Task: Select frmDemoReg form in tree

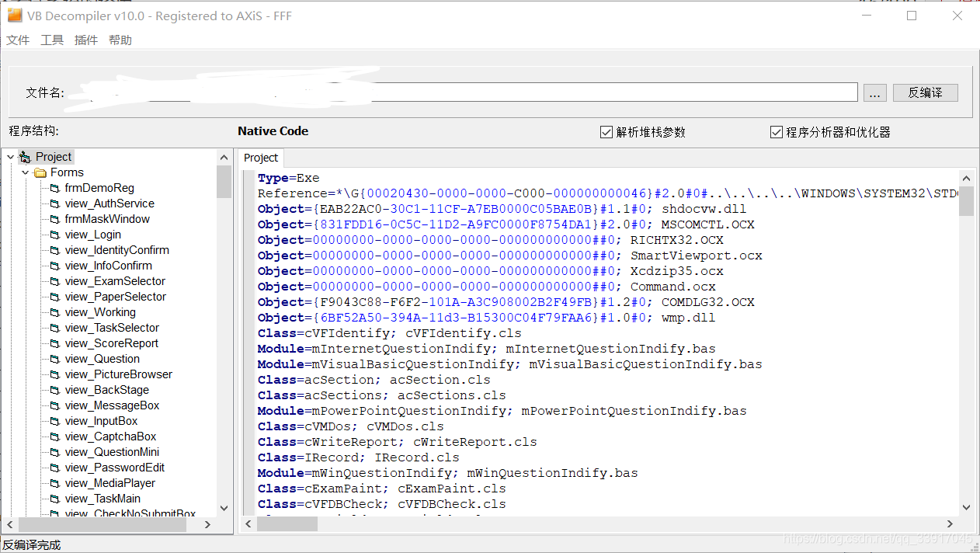Action: 99,188
